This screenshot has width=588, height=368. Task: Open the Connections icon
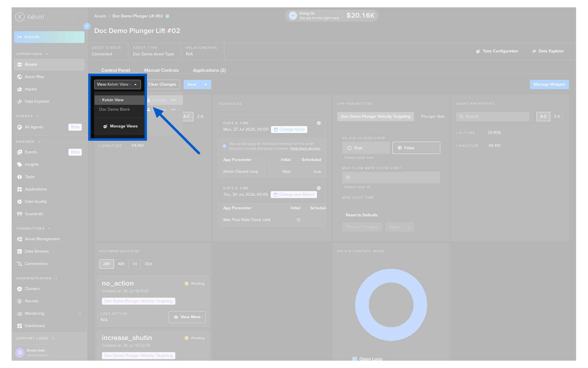coord(20,264)
